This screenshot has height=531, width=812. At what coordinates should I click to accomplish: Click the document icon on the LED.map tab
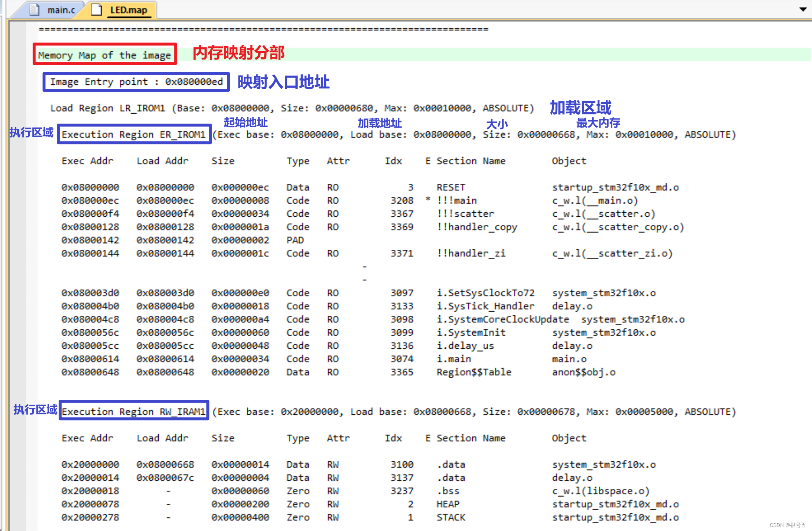point(96,10)
